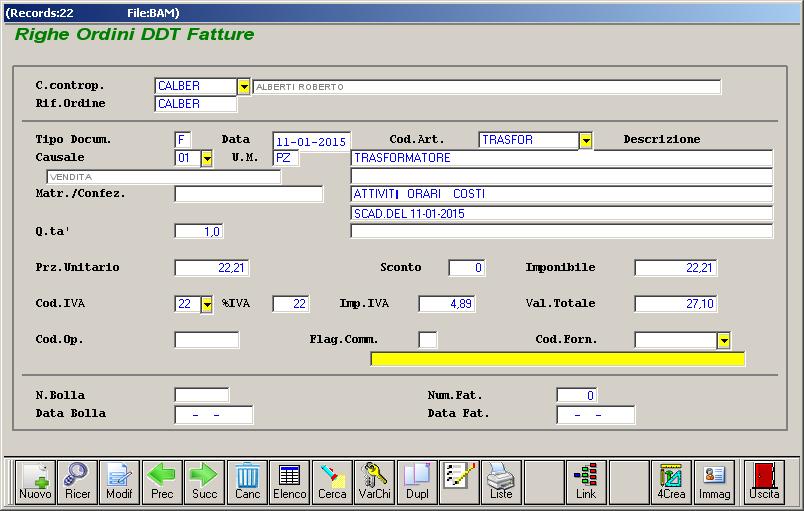
Task: Click the Cerca flashlight search icon
Action: click(x=332, y=482)
